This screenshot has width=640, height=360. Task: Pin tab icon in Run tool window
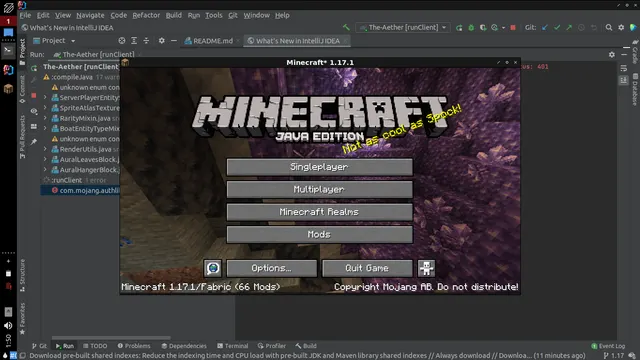coord(34,142)
